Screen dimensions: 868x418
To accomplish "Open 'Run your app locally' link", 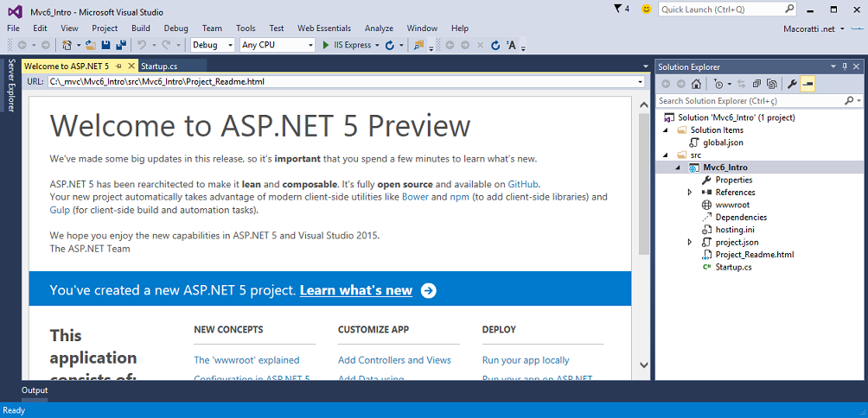I will click(x=526, y=360).
